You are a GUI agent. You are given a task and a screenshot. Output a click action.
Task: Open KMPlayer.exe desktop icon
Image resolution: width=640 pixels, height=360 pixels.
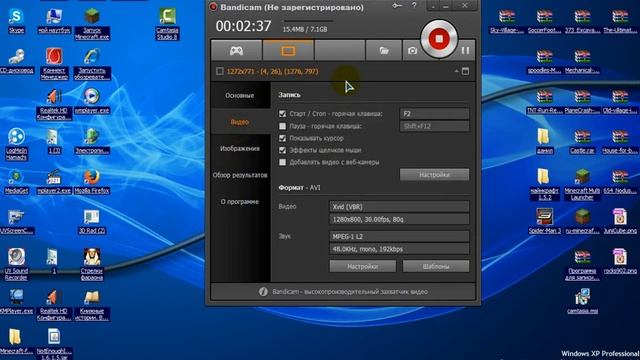pyautogui.click(x=16, y=302)
